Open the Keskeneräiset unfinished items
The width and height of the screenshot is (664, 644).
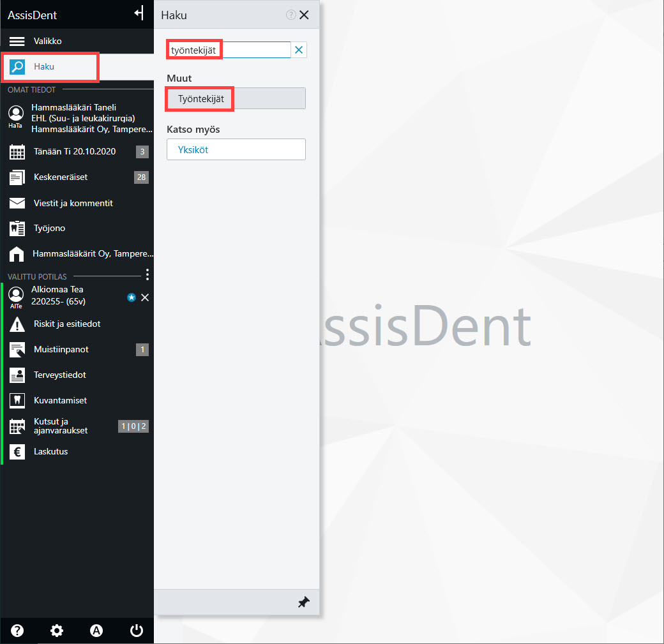77,177
